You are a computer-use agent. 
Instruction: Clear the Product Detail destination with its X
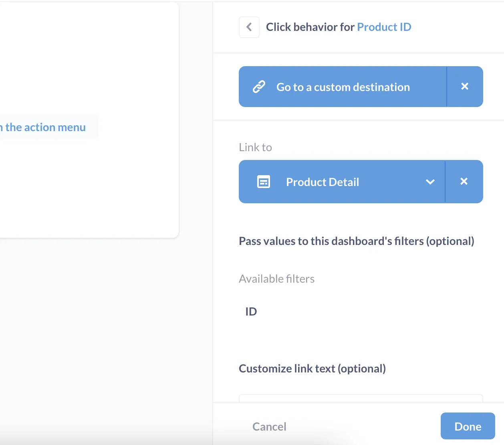464,182
